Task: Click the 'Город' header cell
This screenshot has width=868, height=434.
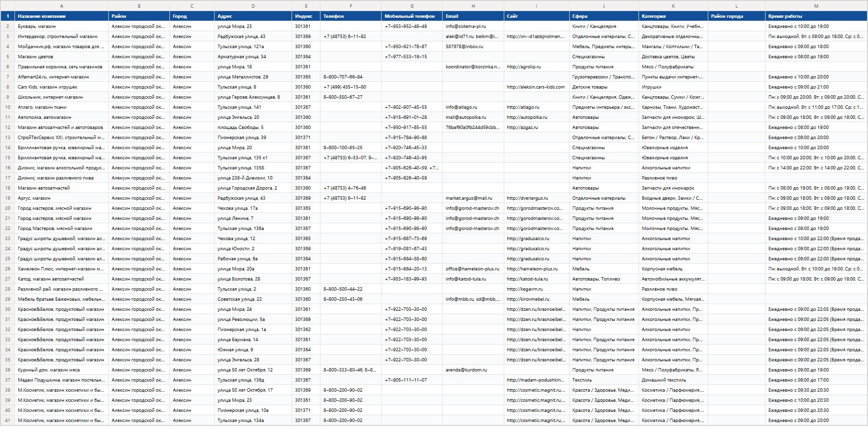Action: point(192,16)
